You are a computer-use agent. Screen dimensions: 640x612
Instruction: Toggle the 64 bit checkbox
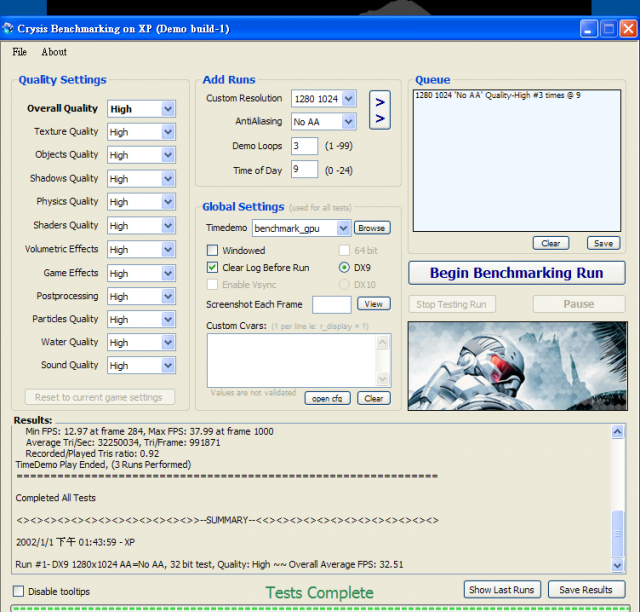pyautogui.click(x=344, y=250)
